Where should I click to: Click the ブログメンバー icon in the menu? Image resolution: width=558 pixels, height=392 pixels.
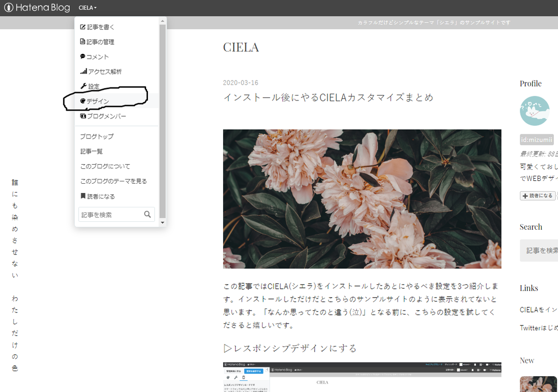click(x=83, y=116)
